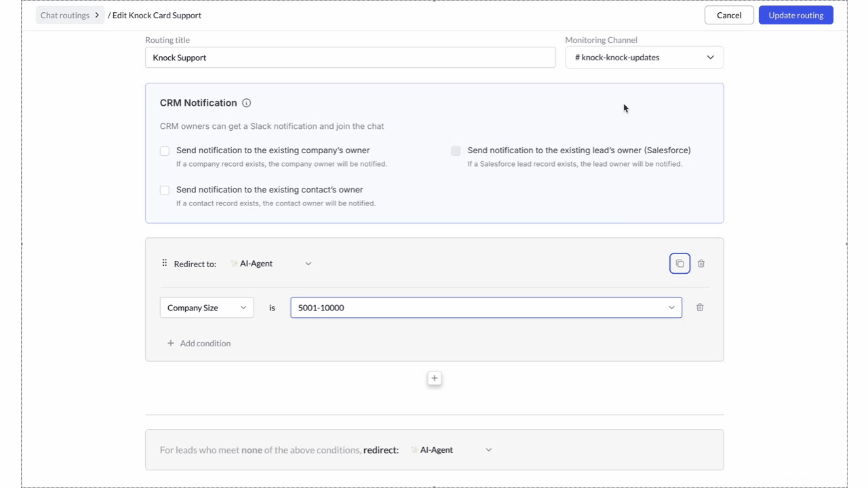Image resolution: width=868 pixels, height=488 pixels.
Task: Delete the redirect rule block
Action: (701, 264)
